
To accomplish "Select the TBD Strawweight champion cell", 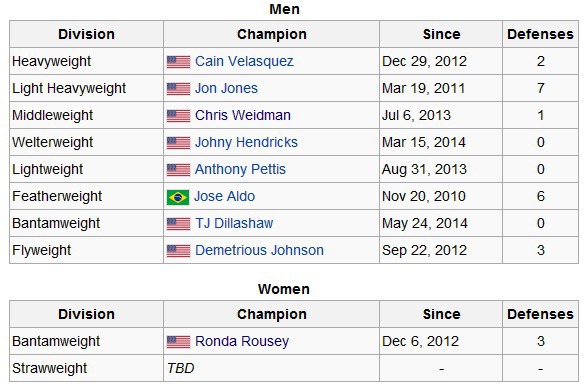I will pos(271,368).
